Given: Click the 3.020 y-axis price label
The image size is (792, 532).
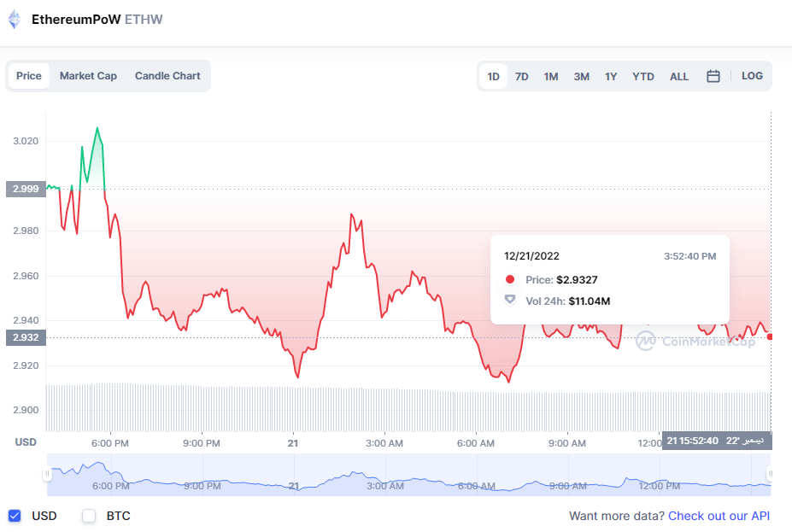Looking at the screenshot, I should [x=26, y=141].
